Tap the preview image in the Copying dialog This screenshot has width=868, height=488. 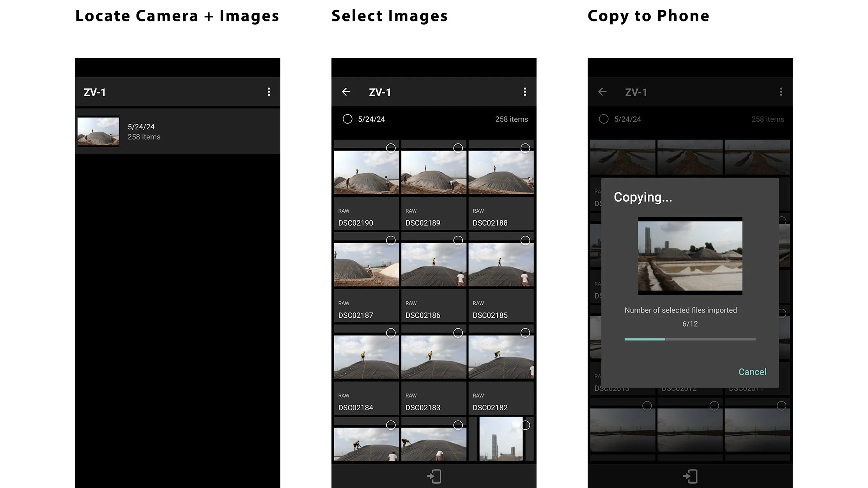tap(690, 256)
